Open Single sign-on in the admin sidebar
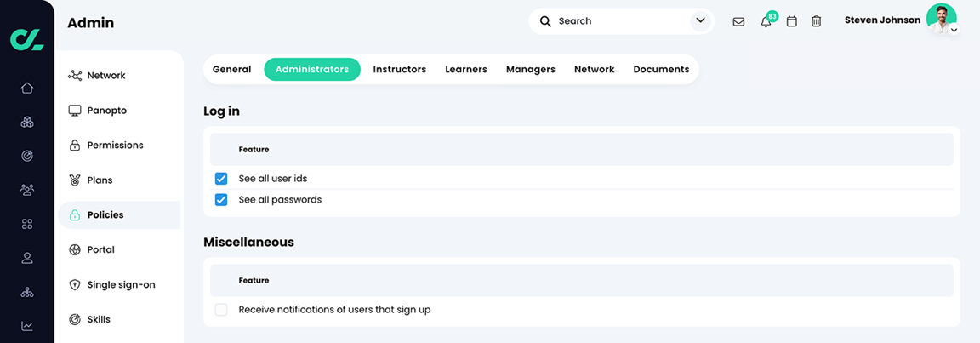The height and width of the screenshot is (343, 980). [x=119, y=285]
